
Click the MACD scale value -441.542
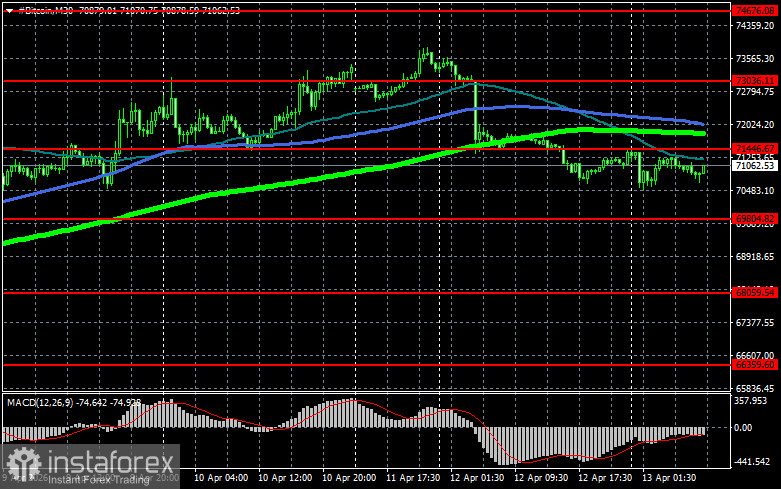coord(752,462)
